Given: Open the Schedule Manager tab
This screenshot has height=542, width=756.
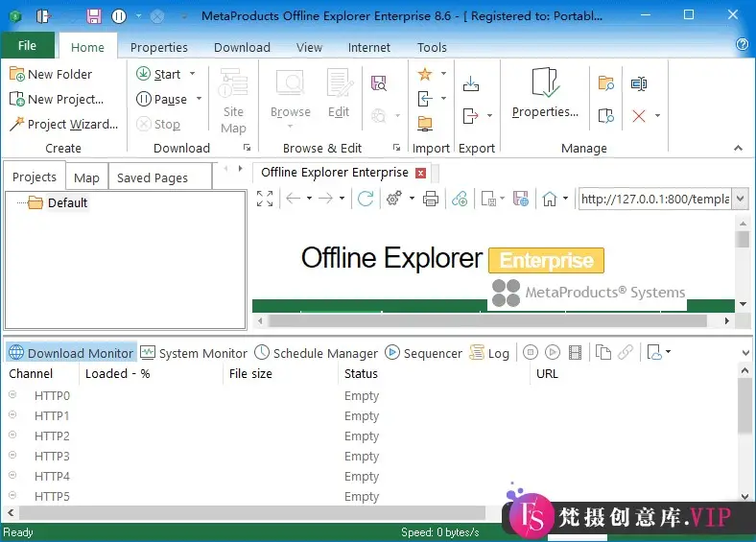Looking at the screenshot, I should tap(317, 353).
